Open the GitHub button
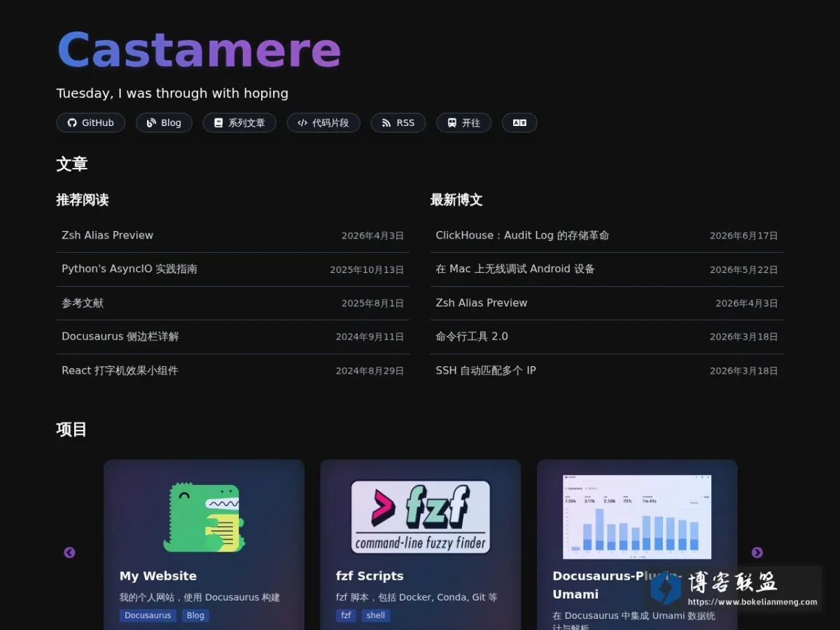Image resolution: width=840 pixels, height=630 pixels. pyautogui.click(x=90, y=122)
